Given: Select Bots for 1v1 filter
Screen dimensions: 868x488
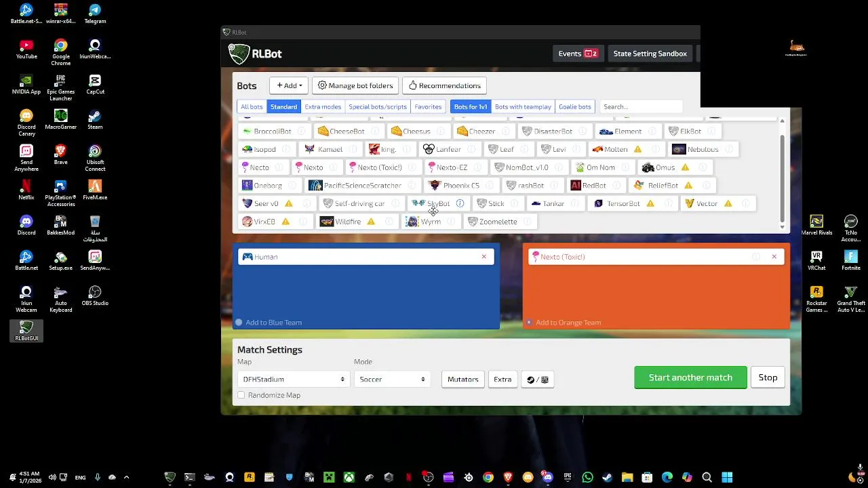Looking at the screenshot, I should pyautogui.click(x=471, y=107).
